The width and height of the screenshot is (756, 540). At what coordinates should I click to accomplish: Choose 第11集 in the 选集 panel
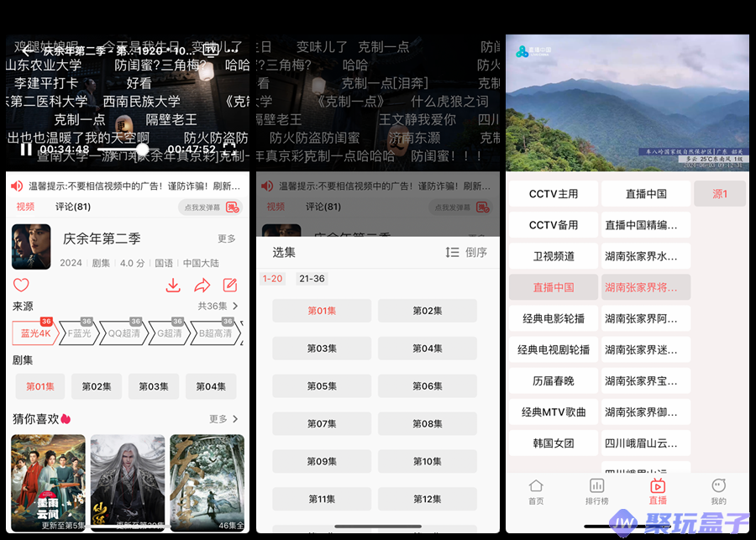click(x=322, y=499)
